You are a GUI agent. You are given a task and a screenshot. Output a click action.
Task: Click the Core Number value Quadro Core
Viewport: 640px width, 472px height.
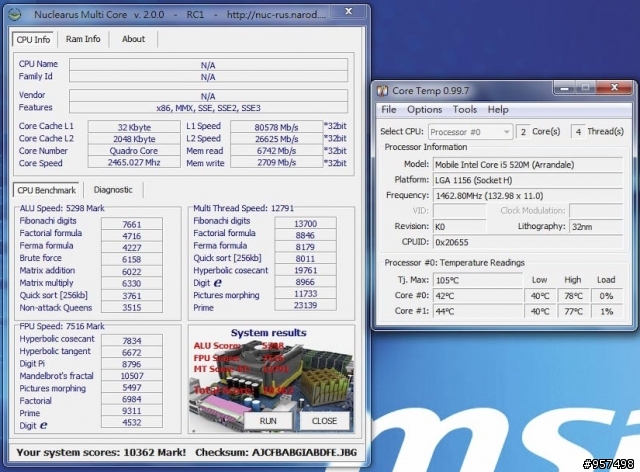[x=134, y=151]
